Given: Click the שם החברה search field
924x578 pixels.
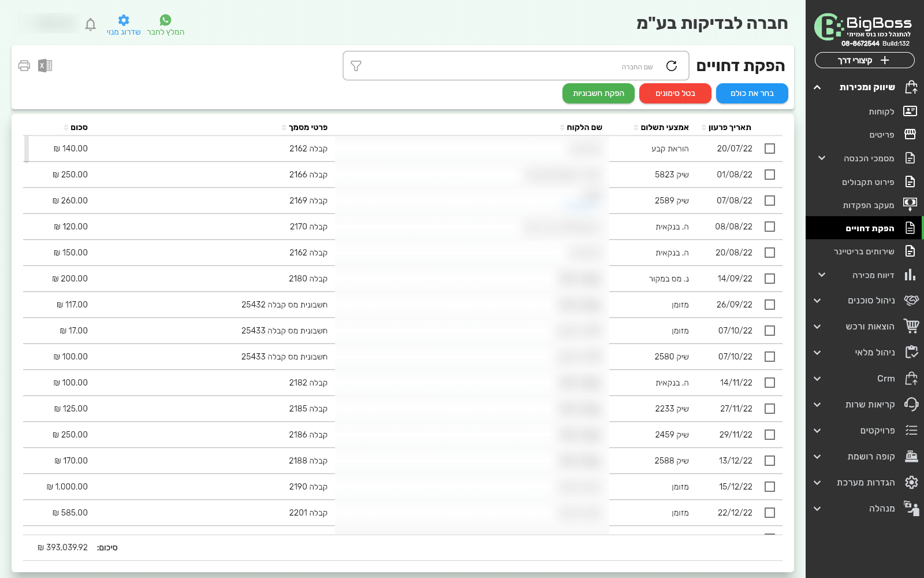Looking at the screenshot, I should (x=516, y=66).
